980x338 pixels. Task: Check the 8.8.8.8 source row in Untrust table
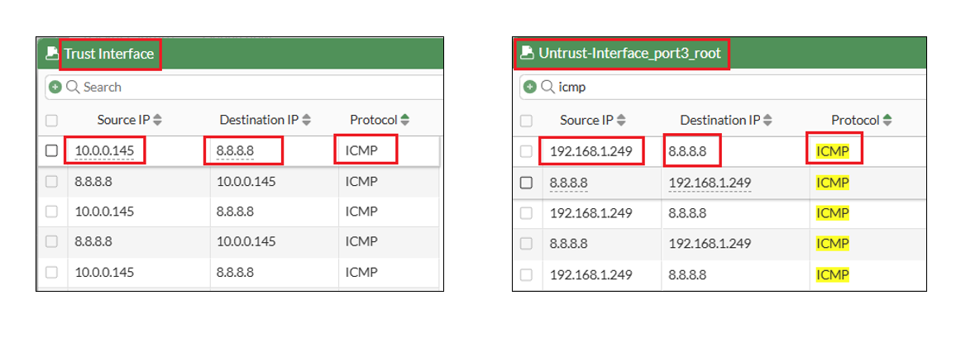(x=526, y=183)
